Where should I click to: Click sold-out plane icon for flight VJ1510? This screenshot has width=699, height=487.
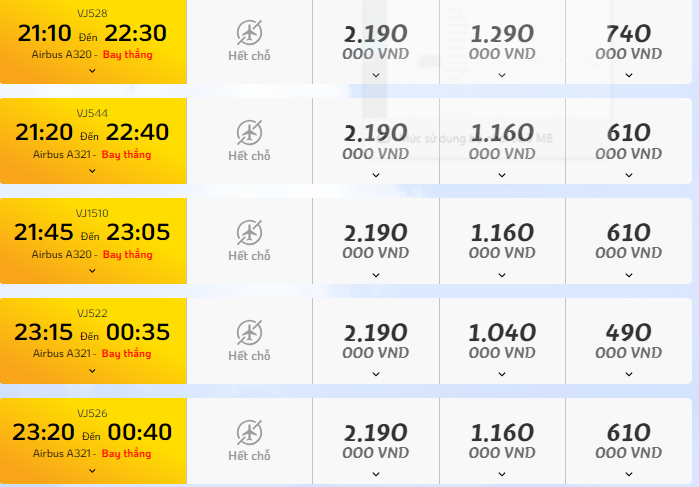249,232
